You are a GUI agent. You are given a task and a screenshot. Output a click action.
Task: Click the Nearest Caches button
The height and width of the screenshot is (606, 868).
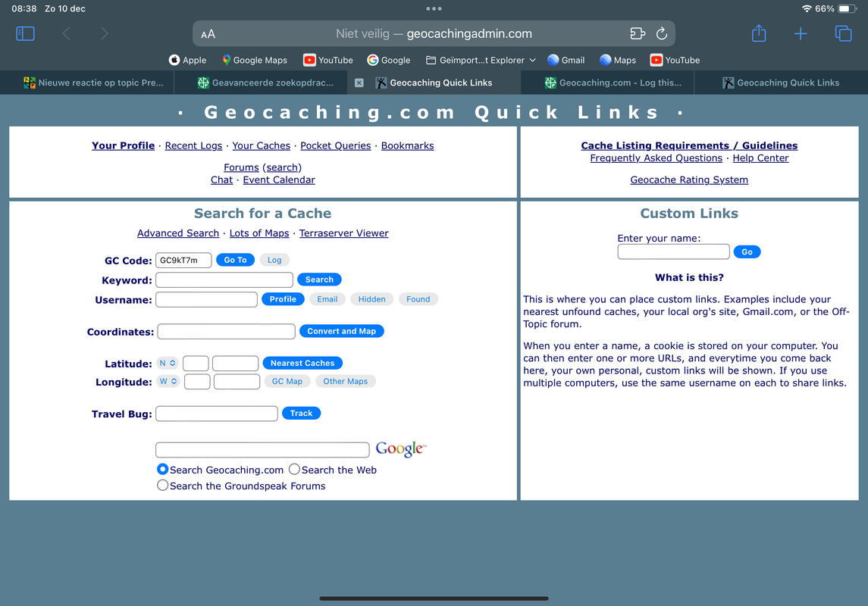[x=302, y=364]
